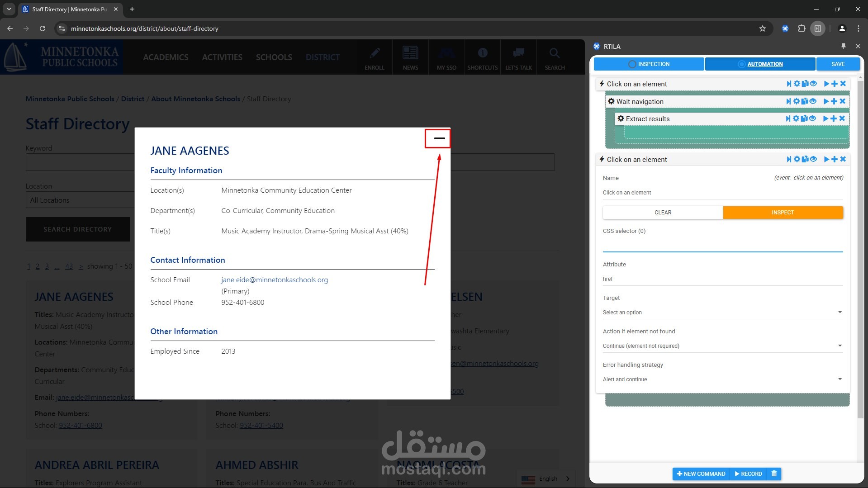Open Chrome three-dot menu
Screen dimensions: 868x488
[858, 28]
